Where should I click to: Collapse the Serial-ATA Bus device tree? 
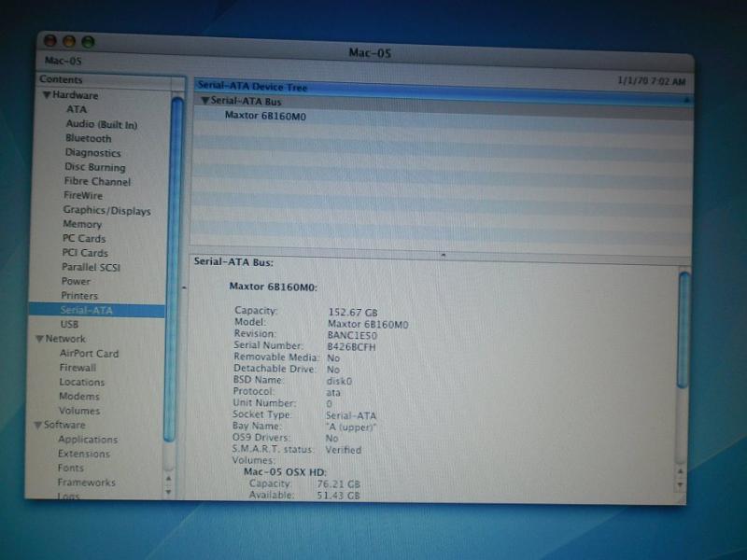204,101
